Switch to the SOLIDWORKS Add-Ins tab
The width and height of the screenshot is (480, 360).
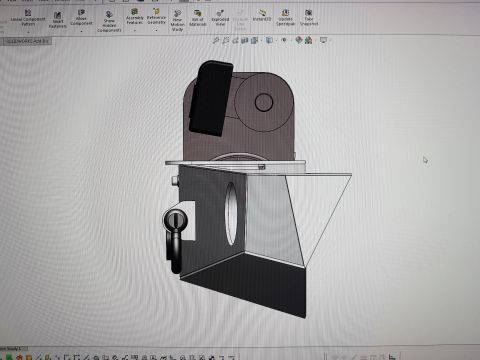28,41
